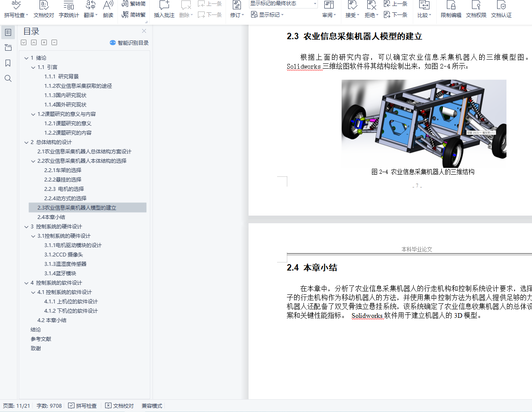Toggle 文档校对 in the status bar
Screen dimensions: 532x412
coord(119,406)
